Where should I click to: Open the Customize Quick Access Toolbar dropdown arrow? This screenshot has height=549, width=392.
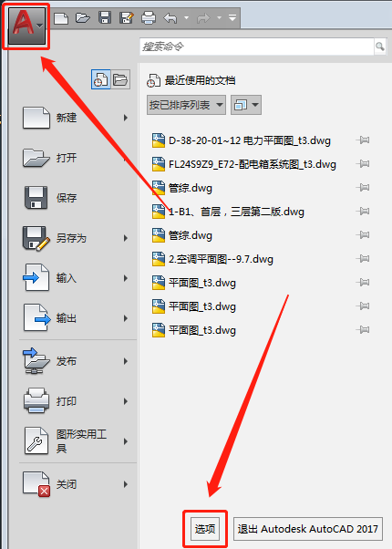232,17
